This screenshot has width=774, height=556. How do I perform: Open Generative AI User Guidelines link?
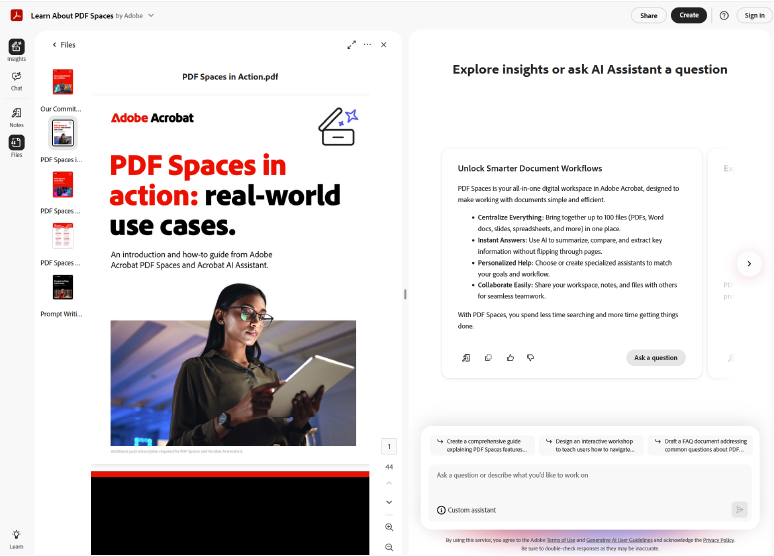(x=619, y=540)
